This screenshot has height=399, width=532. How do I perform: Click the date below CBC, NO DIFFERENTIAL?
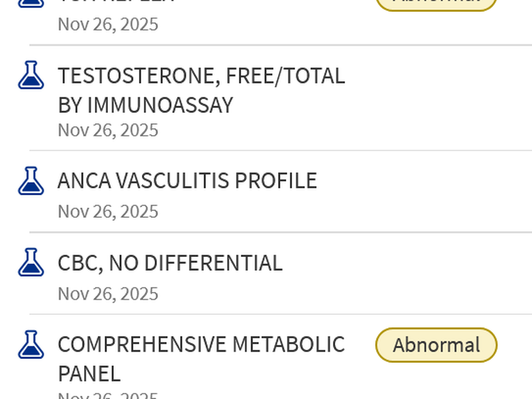coord(108,293)
